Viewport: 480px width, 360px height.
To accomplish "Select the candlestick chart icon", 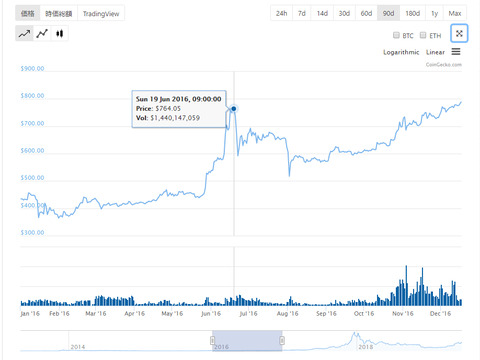I will [x=60, y=33].
